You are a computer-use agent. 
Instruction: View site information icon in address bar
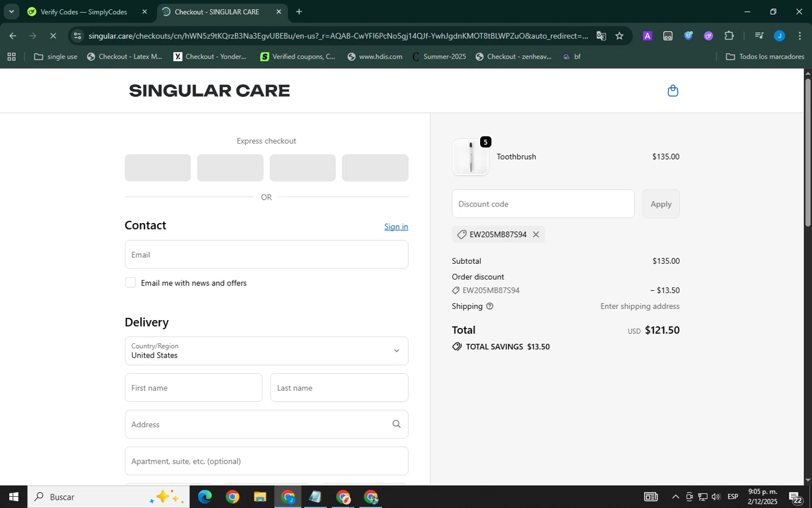point(77,36)
